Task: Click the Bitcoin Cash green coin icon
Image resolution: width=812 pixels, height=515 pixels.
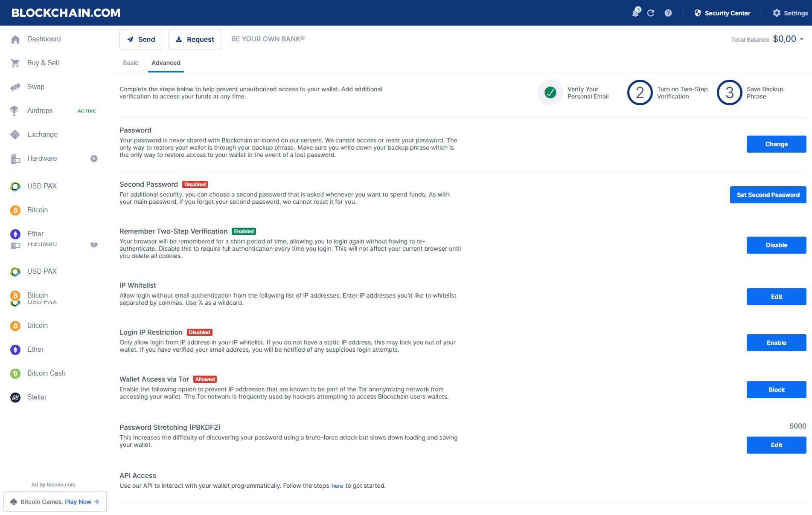Action: tap(15, 373)
